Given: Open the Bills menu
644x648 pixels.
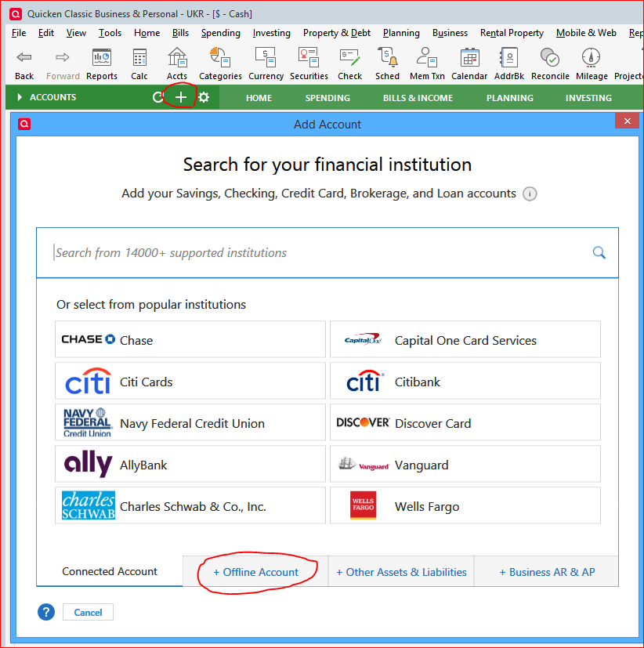Looking at the screenshot, I should [x=180, y=33].
